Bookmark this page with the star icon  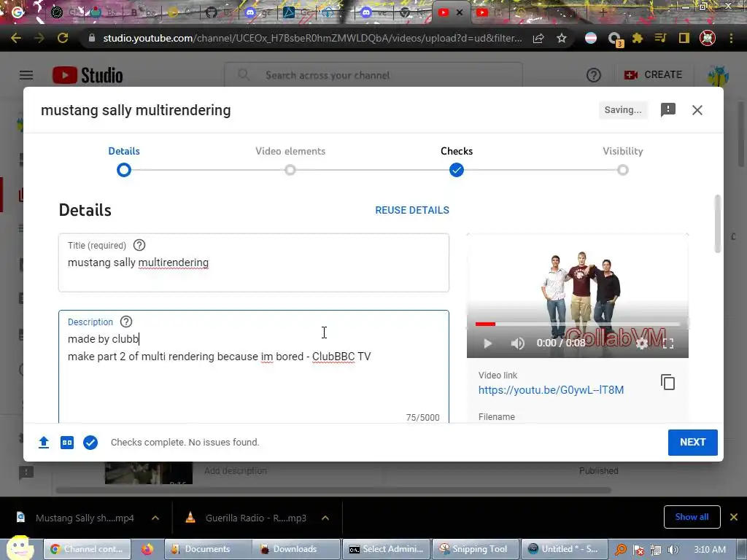[562, 38]
